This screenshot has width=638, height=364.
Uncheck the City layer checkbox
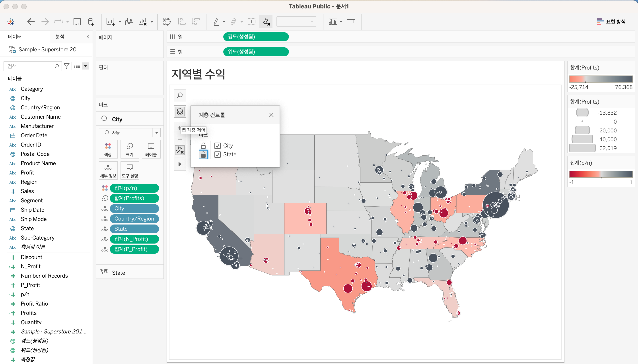[217, 145]
